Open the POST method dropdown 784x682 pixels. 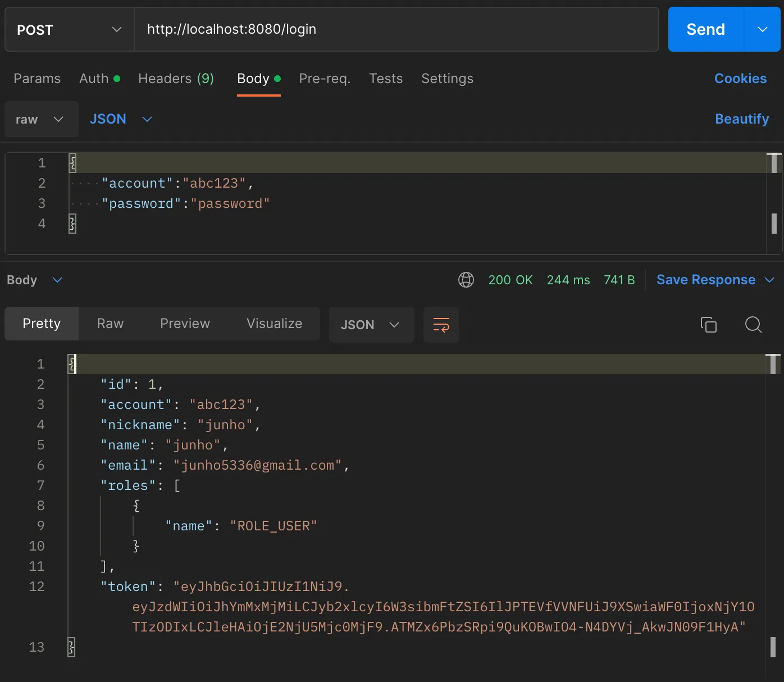tap(69, 29)
